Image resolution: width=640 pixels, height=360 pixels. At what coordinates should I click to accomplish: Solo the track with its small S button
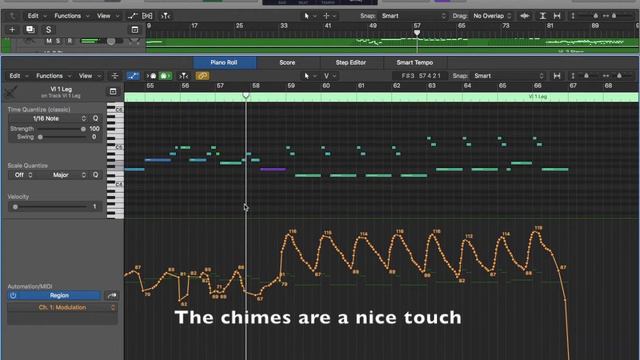58,41
